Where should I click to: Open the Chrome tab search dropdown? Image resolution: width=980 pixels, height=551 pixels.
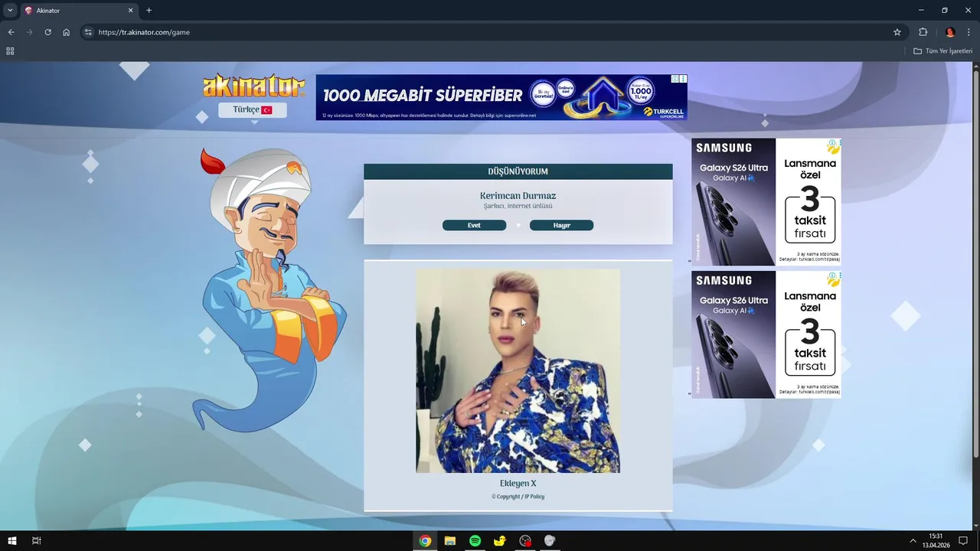pos(10,10)
